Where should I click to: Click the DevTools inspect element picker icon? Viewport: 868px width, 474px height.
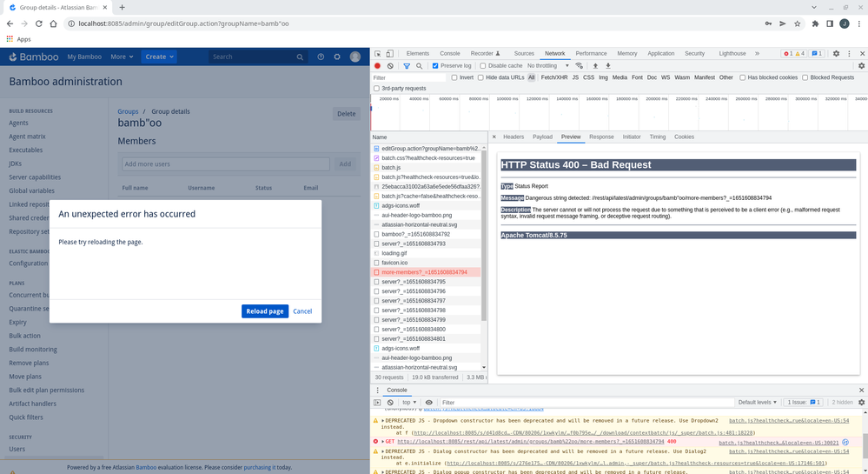tap(378, 54)
